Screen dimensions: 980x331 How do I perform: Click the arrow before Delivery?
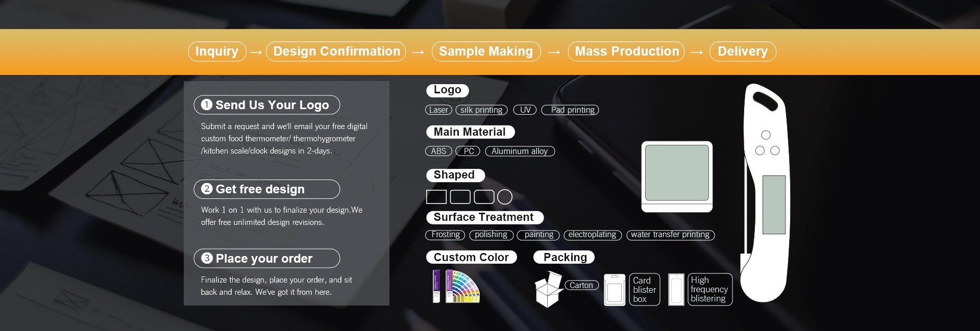697,52
